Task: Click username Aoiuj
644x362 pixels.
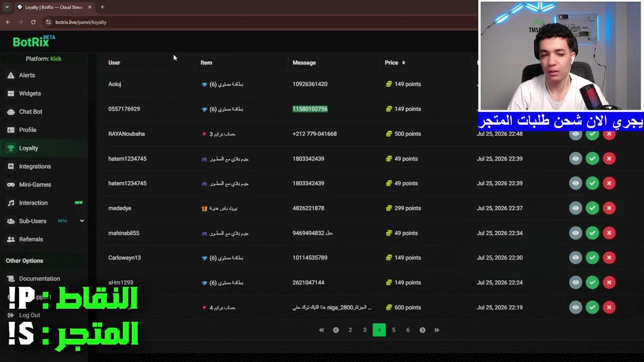Action: (115, 84)
